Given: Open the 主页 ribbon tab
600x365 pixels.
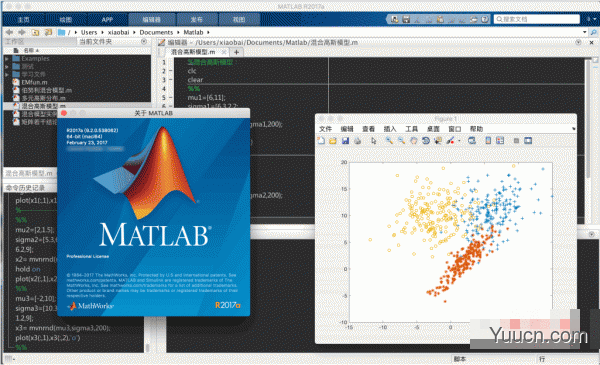Looking at the screenshot, I should pyautogui.click(x=23, y=20).
